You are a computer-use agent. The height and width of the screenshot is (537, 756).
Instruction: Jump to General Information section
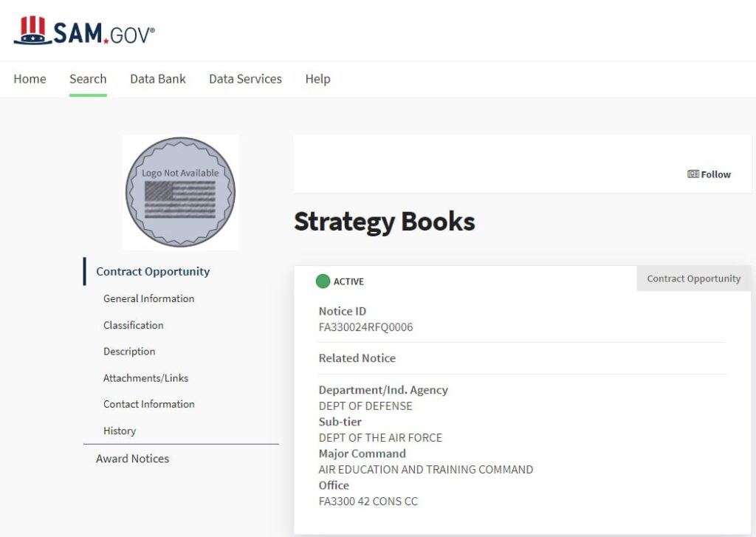149,298
